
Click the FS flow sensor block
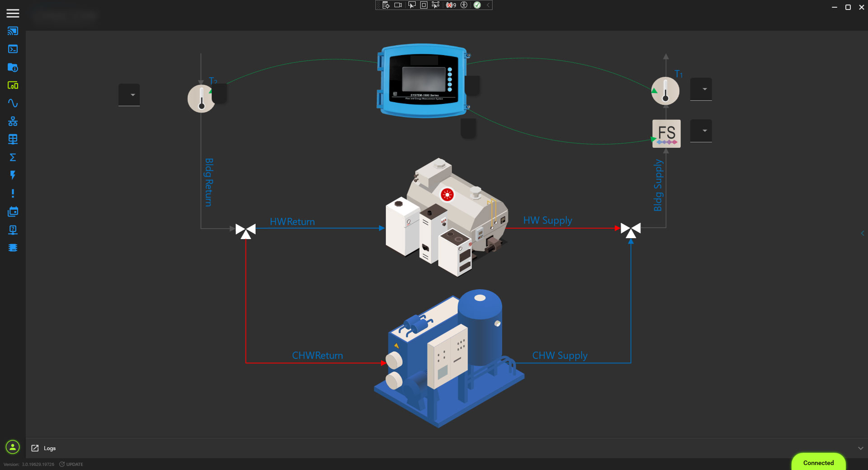(666, 134)
